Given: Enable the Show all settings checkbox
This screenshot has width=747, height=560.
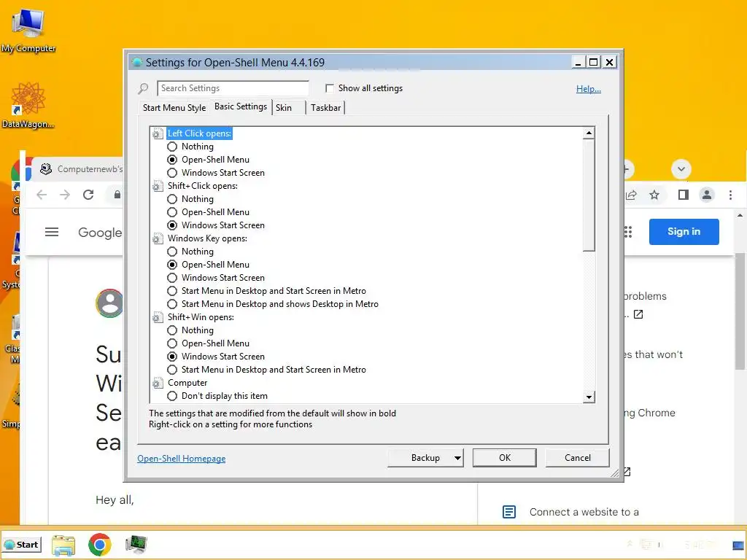Looking at the screenshot, I should pyautogui.click(x=330, y=88).
